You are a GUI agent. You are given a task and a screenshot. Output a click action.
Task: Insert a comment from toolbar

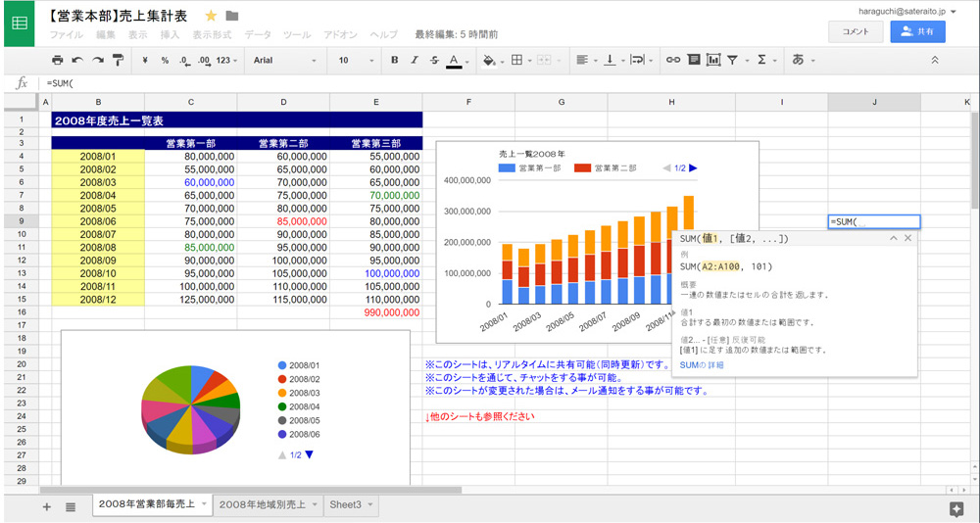click(x=693, y=61)
